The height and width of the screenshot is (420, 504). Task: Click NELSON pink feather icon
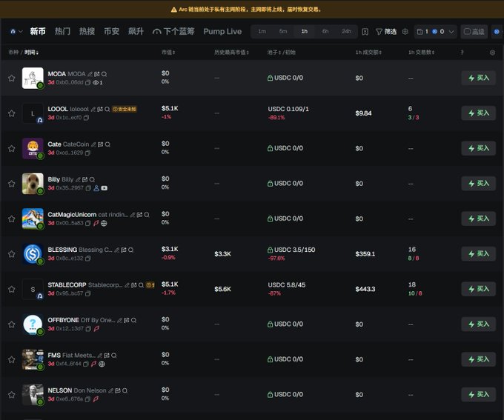pyautogui.click(x=96, y=399)
